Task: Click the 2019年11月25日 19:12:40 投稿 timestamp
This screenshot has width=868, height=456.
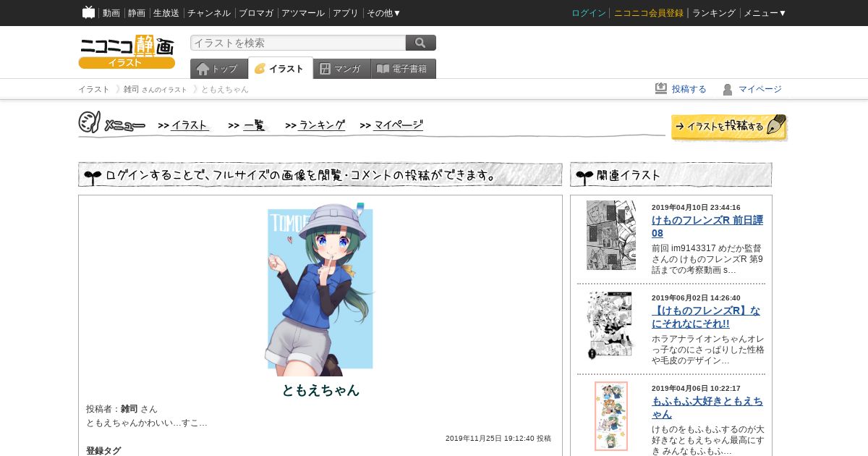Action: tap(498, 439)
